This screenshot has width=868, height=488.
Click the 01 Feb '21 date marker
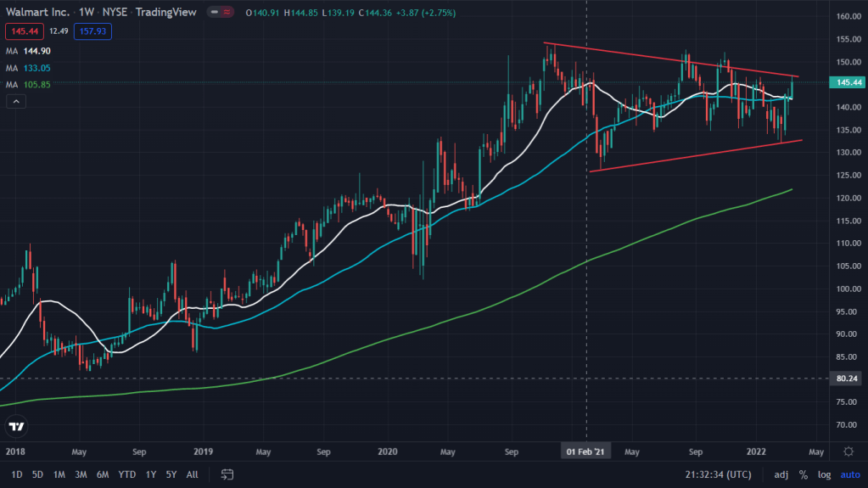point(587,452)
